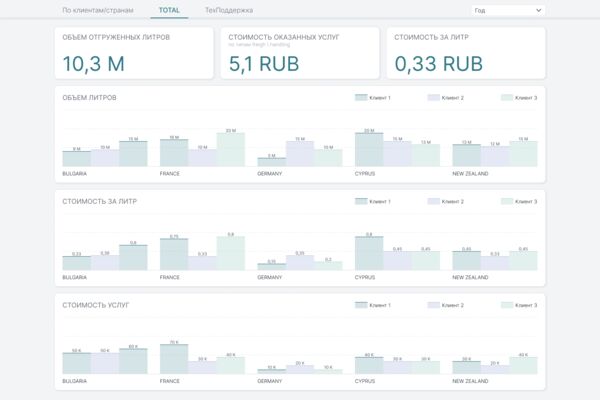Select Клиент 1 Bulgaria bar in Стоимость услуг chart

(x=77, y=363)
